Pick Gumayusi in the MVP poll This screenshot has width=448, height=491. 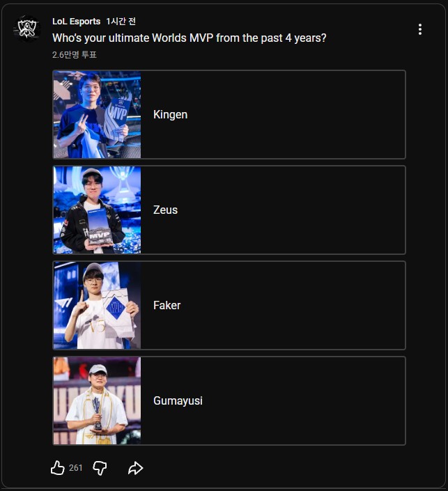pyautogui.click(x=272, y=400)
